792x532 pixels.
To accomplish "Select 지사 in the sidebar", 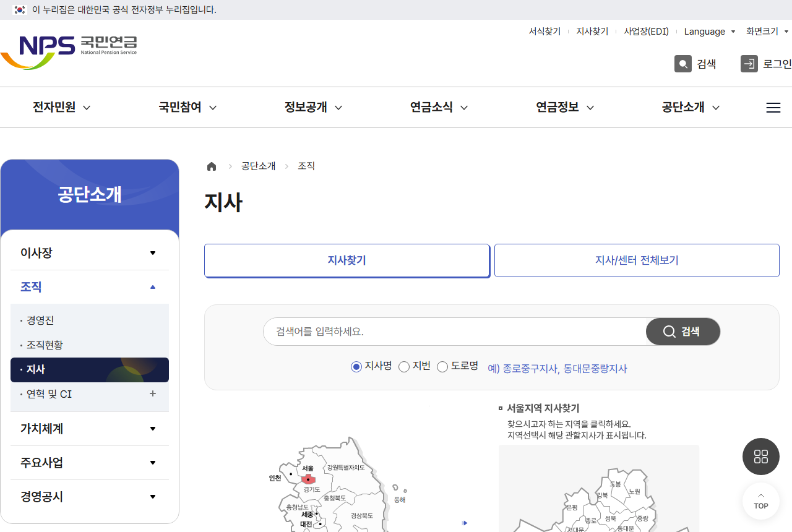I will (90, 370).
